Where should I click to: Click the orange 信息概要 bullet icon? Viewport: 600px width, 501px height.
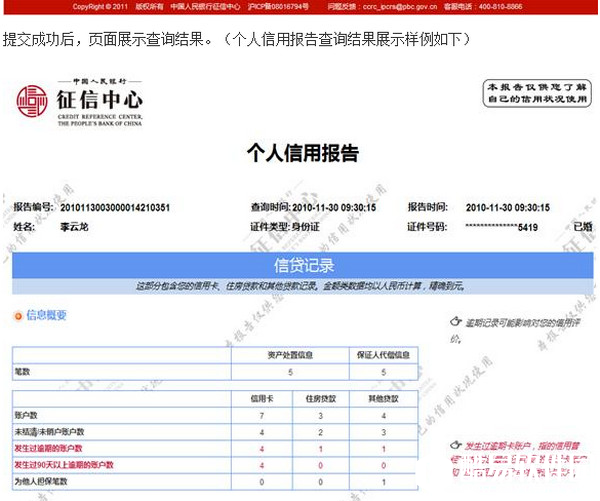point(18,316)
